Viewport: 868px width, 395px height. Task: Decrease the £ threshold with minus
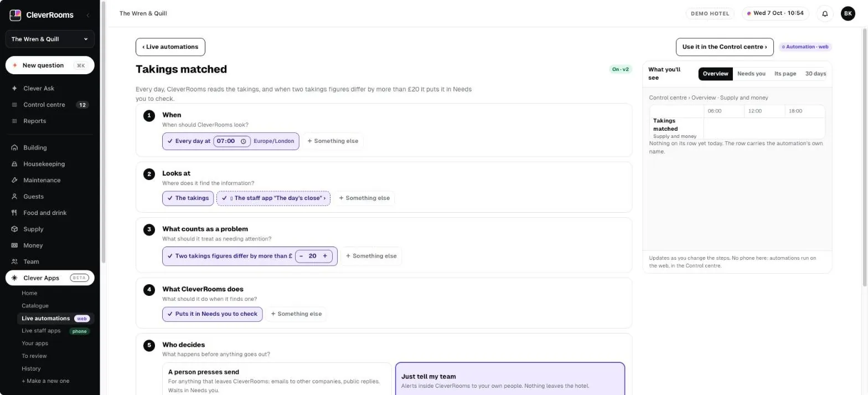click(x=301, y=256)
